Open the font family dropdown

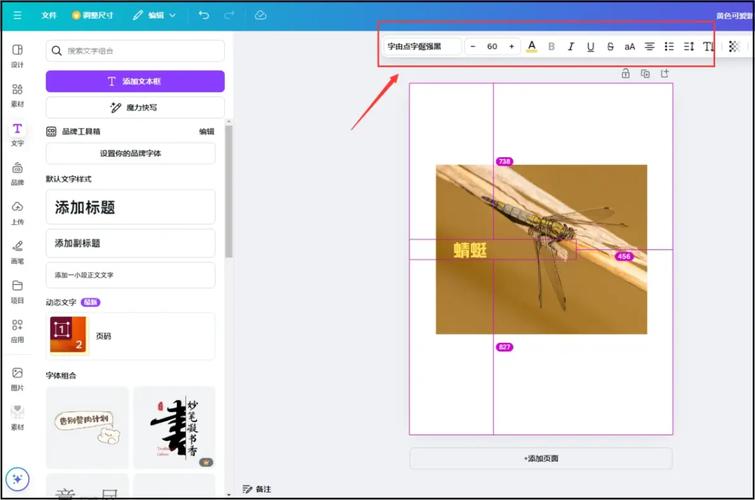pyautogui.click(x=424, y=47)
